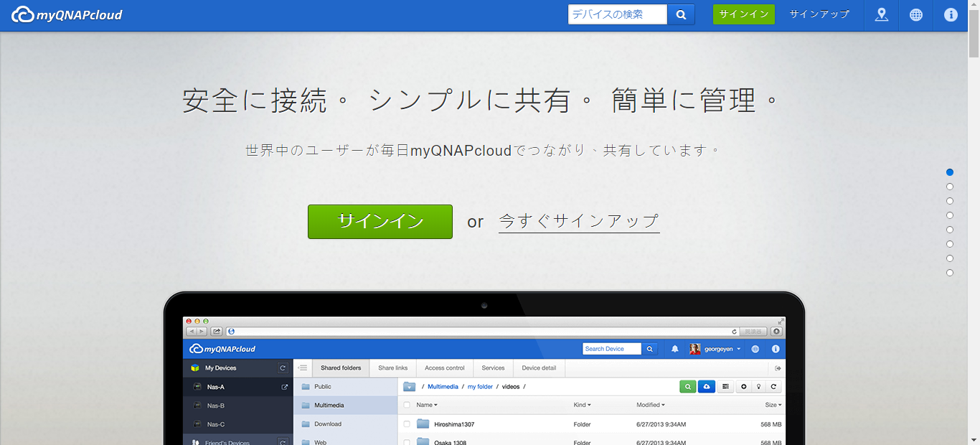The image size is (980, 445).
Task: Click the green search button in file toolbar
Action: pos(687,387)
